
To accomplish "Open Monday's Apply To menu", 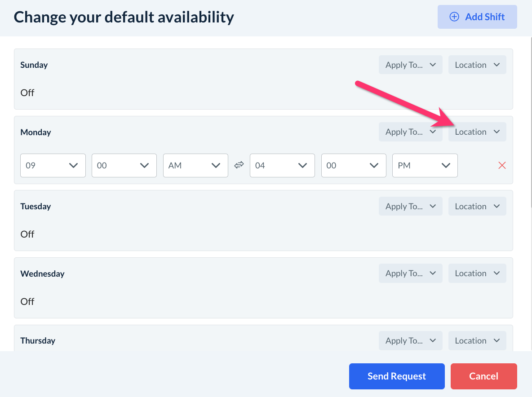I will (410, 132).
